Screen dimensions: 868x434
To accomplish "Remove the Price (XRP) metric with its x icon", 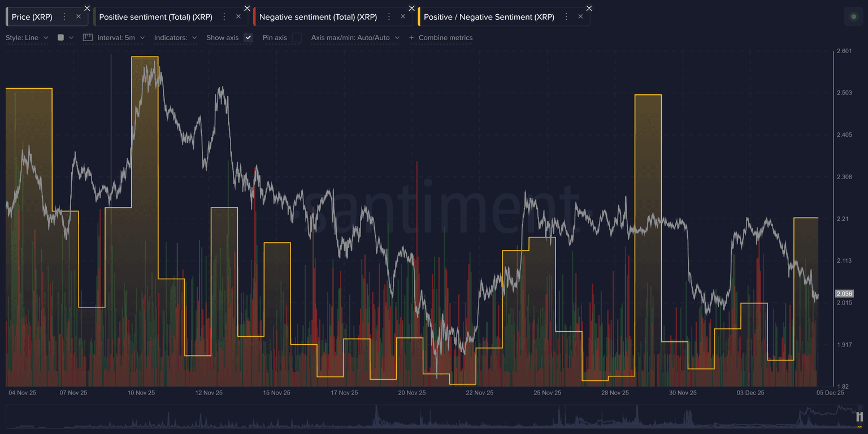I will pos(79,17).
